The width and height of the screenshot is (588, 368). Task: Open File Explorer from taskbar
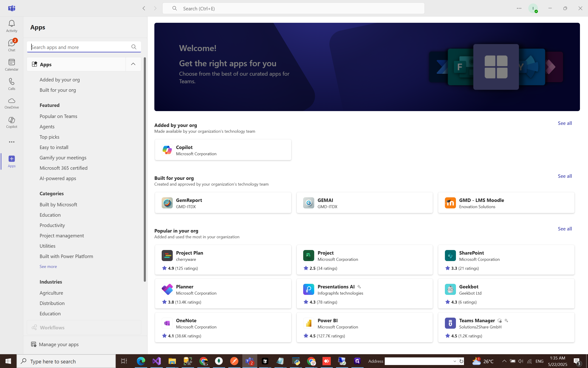point(172,361)
